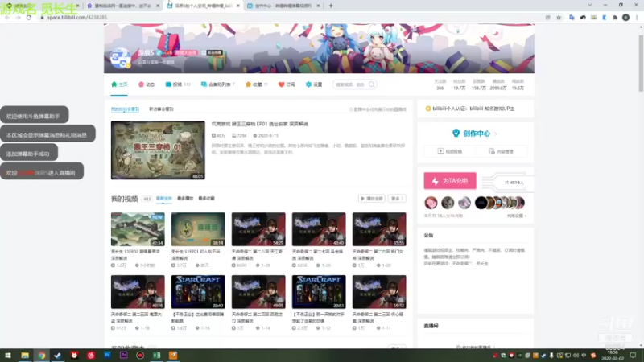644x362 pixels.
Task: Open the 主页 home tab with house icon
Action: tap(119, 84)
